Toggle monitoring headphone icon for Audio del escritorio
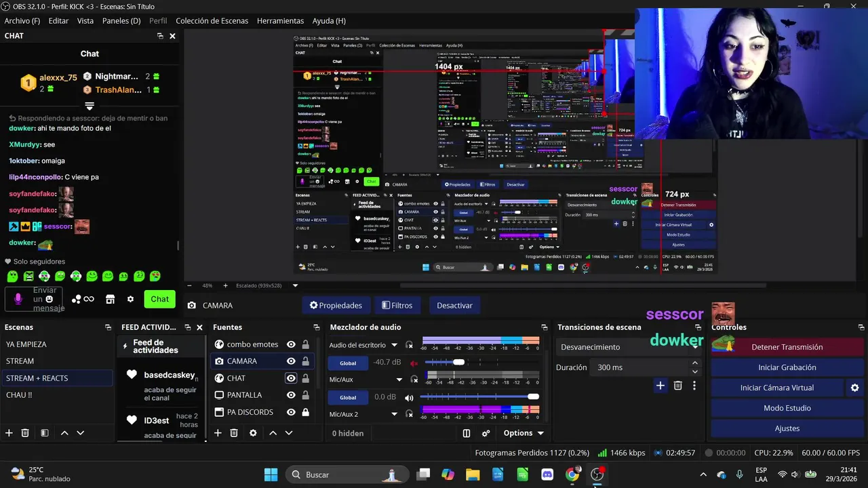Viewport: 868px width, 488px height. (x=409, y=345)
